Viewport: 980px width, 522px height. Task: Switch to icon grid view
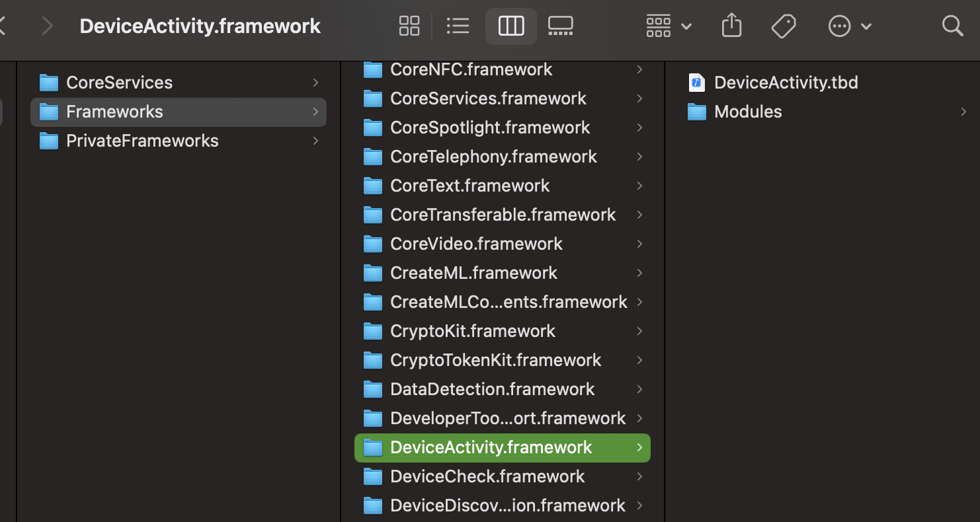409,26
